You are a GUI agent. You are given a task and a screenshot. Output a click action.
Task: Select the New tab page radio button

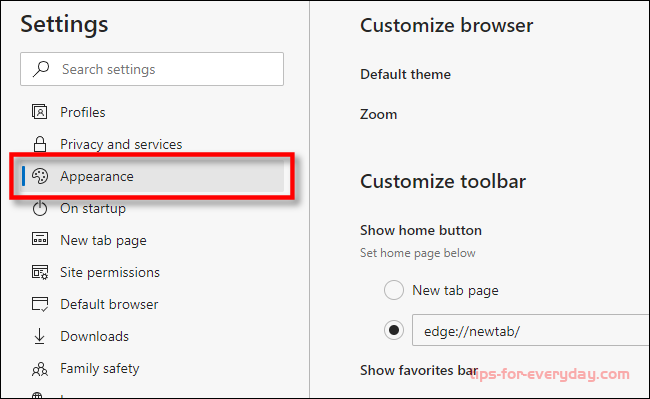click(x=393, y=290)
